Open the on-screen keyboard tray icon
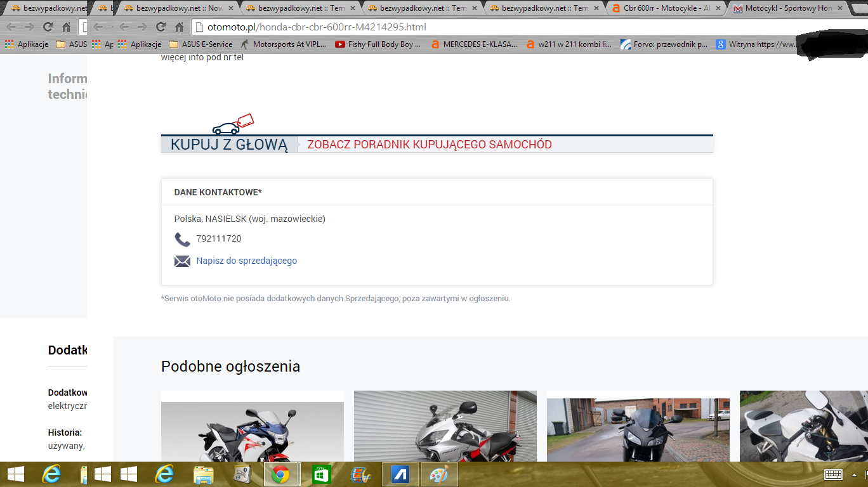The image size is (868, 487). click(x=833, y=475)
